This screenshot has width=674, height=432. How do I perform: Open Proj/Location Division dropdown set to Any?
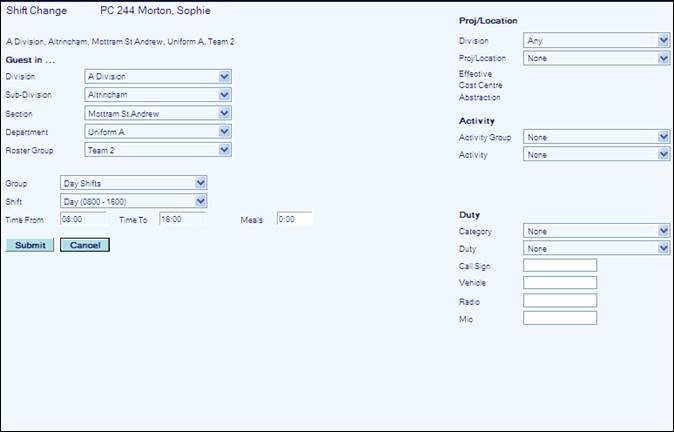(x=596, y=41)
